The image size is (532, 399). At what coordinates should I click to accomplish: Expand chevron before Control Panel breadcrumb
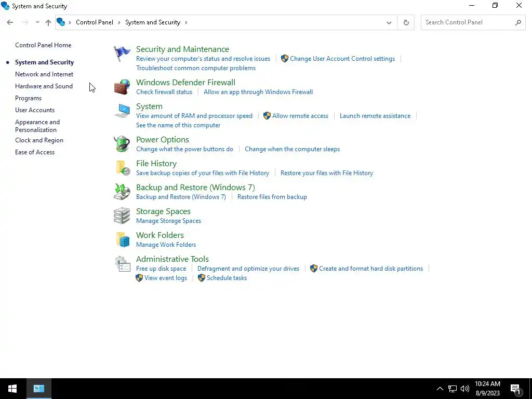[70, 22]
